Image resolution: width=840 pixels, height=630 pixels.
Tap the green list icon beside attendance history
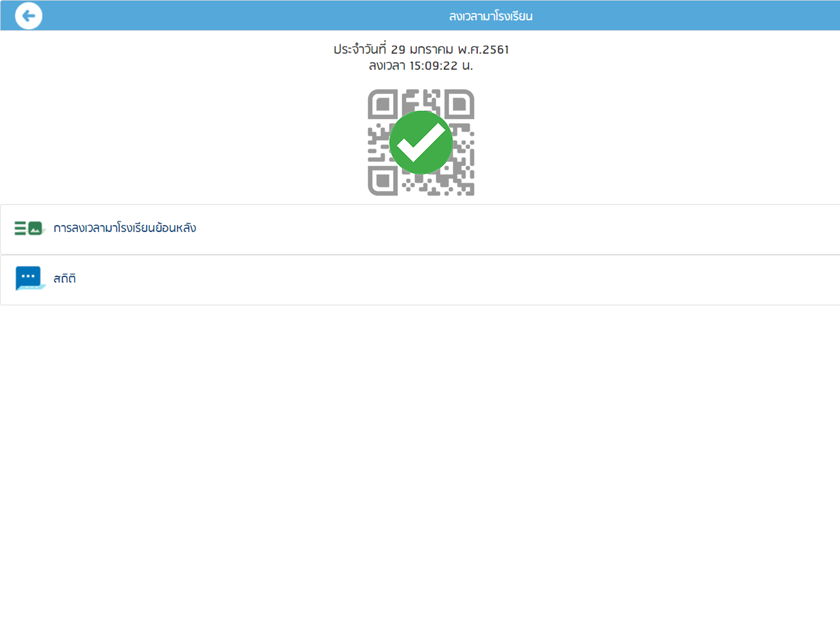(x=30, y=228)
